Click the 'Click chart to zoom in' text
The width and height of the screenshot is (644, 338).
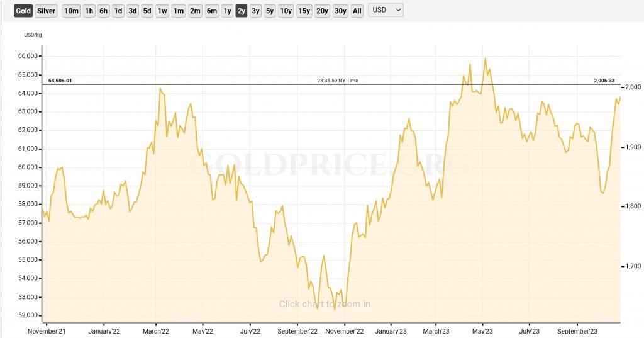click(325, 304)
